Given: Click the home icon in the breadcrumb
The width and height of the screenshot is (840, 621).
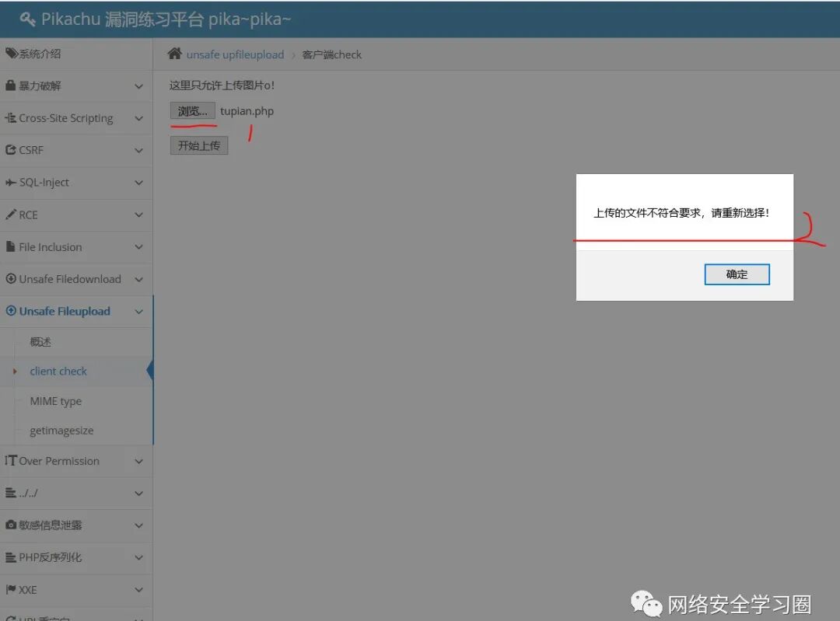Looking at the screenshot, I should [175, 54].
